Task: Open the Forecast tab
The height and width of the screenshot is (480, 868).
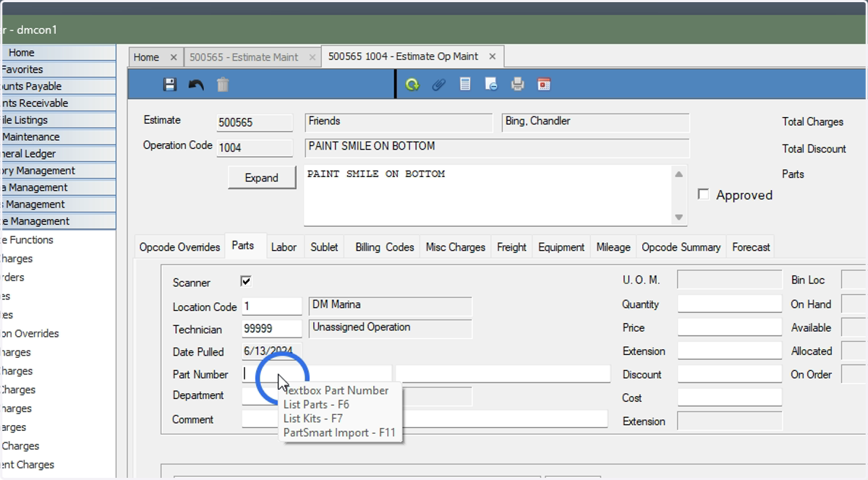Action: coord(751,247)
